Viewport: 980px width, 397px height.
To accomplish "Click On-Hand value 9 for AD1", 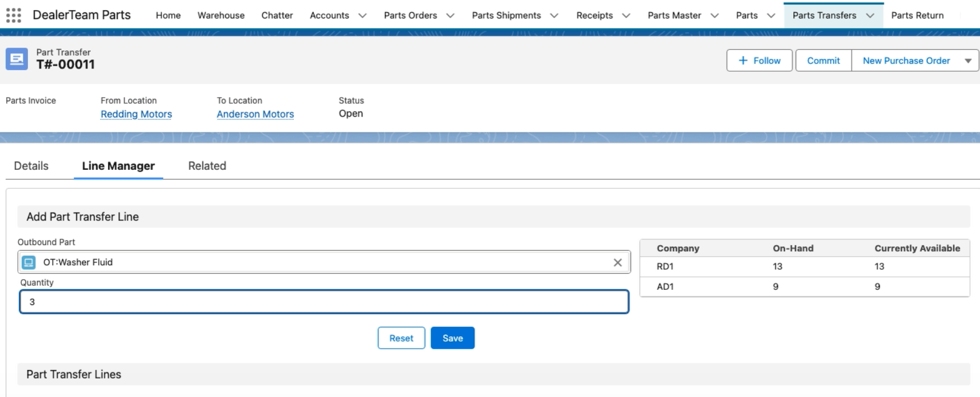I will pos(775,287).
